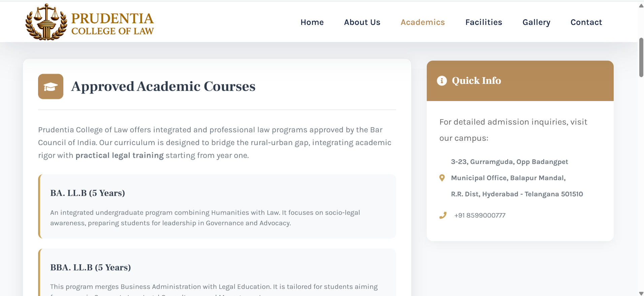Screen dimensions: 644x296
Task: Select the BBA. LL.B (5 Years) course heading
Action: pos(91,267)
